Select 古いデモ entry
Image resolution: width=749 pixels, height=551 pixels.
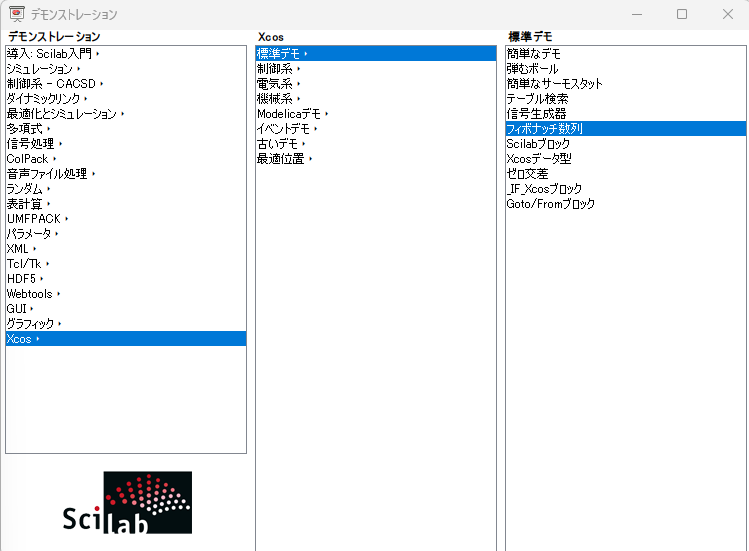point(376,144)
